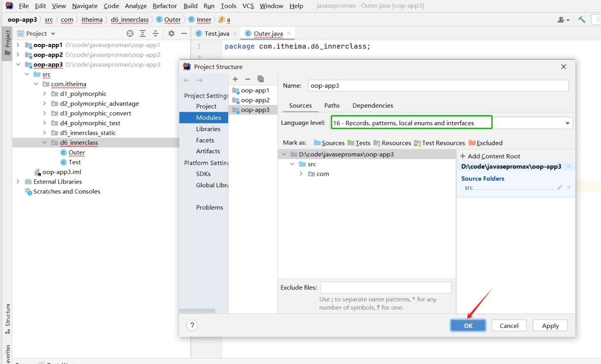Open Project panel settings gear
Viewport: 601px width, 364px height.
click(171, 33)
